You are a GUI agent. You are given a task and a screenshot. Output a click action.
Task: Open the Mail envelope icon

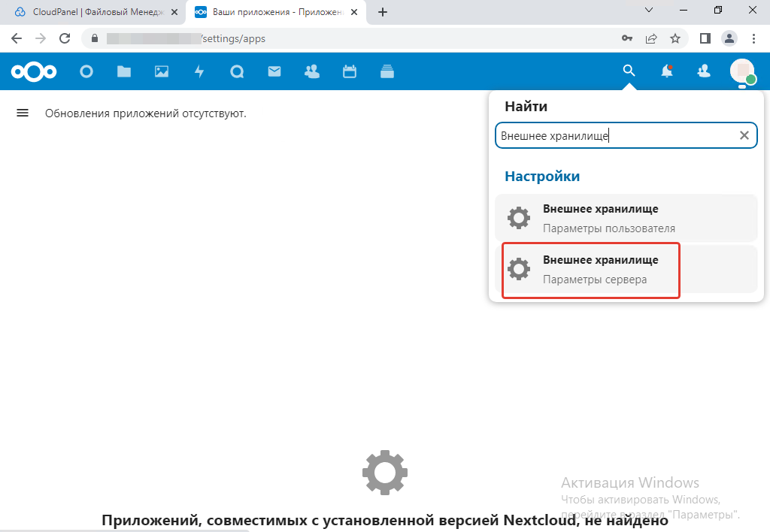click(x=274, y=71)
